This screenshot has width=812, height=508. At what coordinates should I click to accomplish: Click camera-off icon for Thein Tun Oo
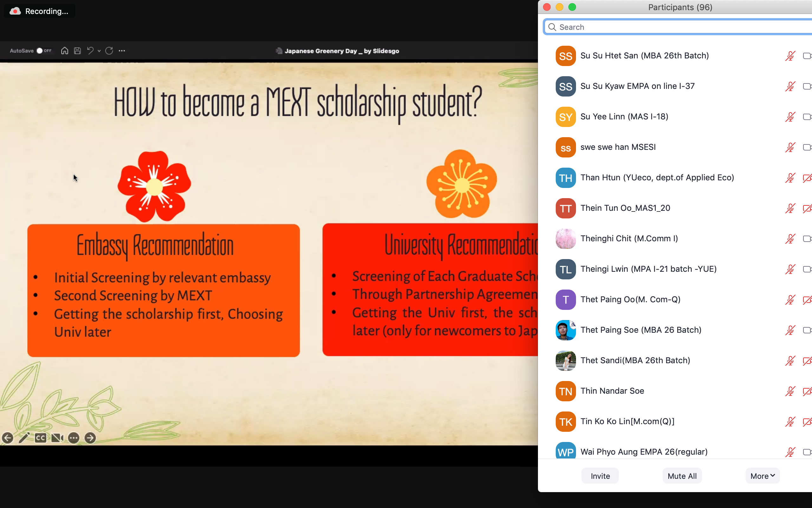click(807, 208)
